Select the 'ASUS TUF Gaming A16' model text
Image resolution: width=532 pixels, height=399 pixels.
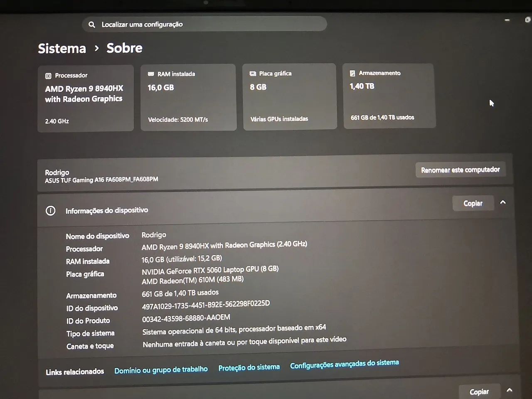point(101,180)
